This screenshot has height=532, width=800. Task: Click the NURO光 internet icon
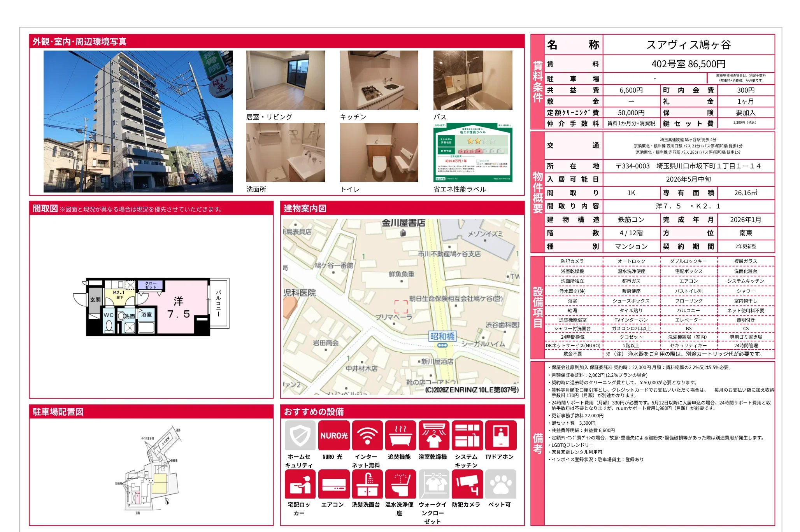333,435
